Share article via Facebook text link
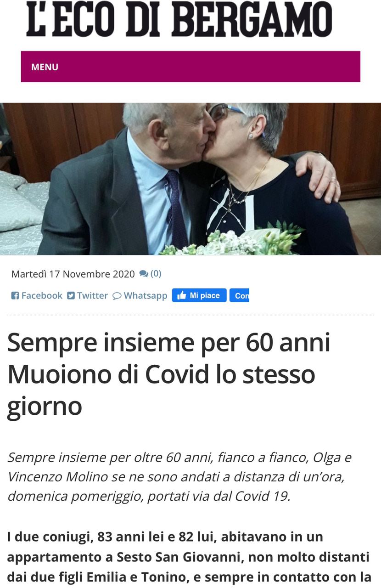The image size is (381, 588). pos(42,295)
